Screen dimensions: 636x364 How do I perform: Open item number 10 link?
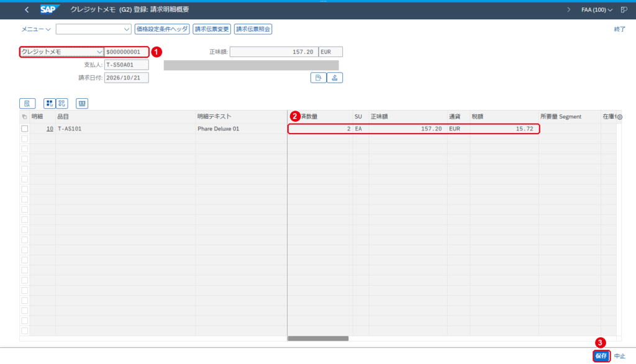tap(50, 129)
